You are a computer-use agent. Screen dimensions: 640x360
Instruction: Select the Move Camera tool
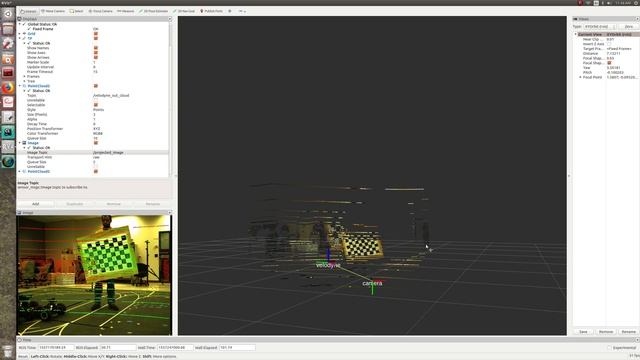53,11
